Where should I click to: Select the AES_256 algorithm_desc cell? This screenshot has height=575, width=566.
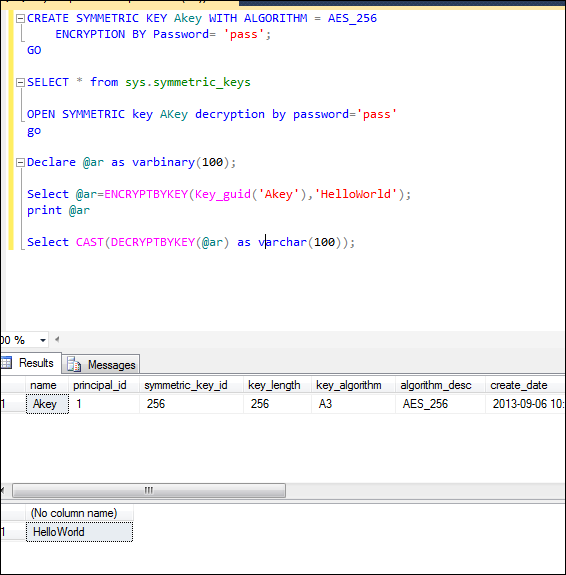coord(440,404)
